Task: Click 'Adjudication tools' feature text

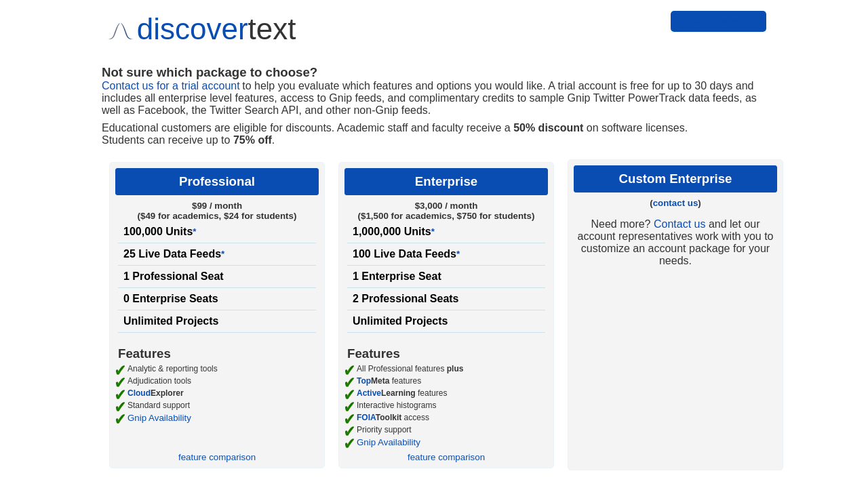Action: click(159, 381)
